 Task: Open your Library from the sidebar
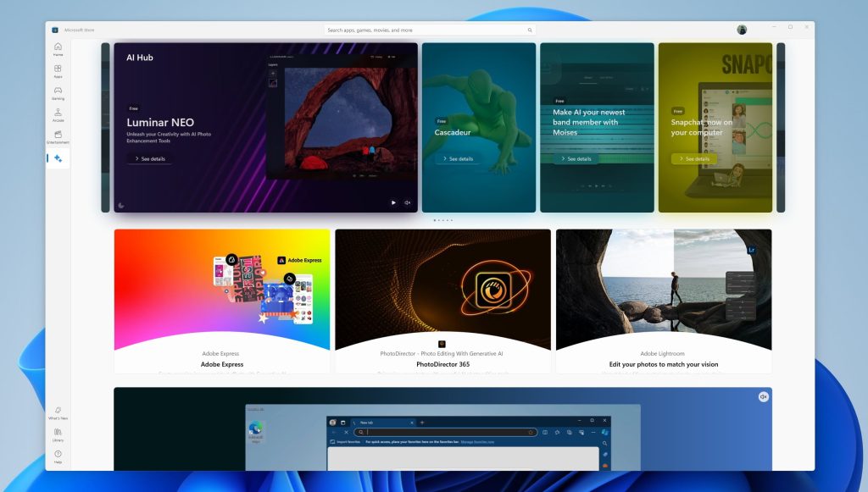point(58,434)
